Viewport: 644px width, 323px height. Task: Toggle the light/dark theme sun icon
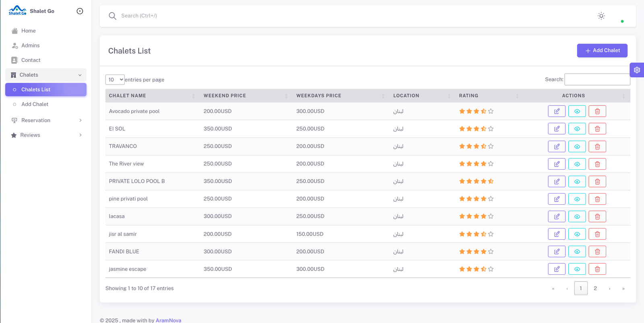point(601,16)
